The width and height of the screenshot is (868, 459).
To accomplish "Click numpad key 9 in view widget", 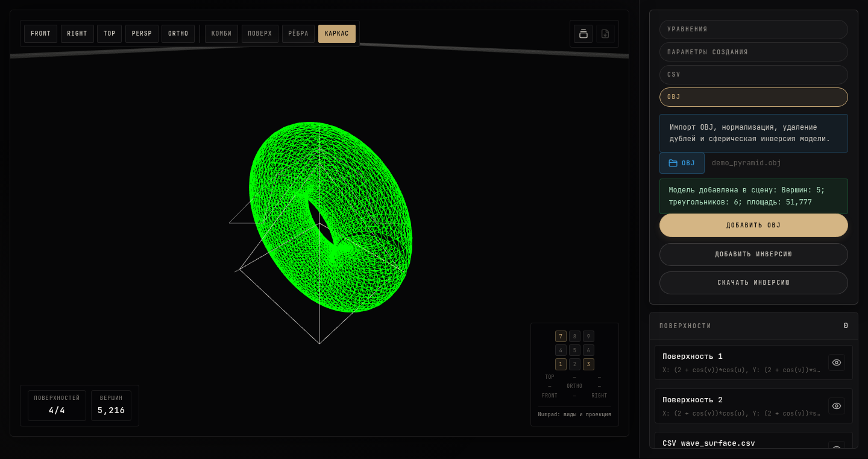I will click(588, 337).
